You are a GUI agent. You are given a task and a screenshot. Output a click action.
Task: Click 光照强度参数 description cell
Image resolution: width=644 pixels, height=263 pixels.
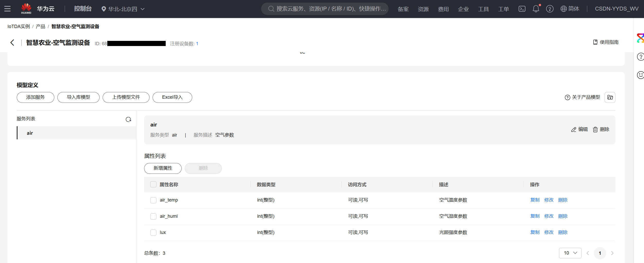pos(453,232)
